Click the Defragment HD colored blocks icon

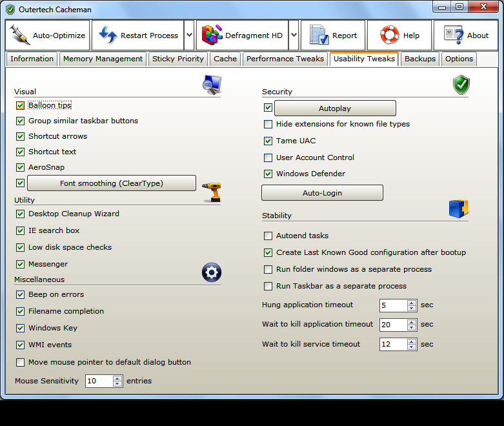click(x=212, y=35)
